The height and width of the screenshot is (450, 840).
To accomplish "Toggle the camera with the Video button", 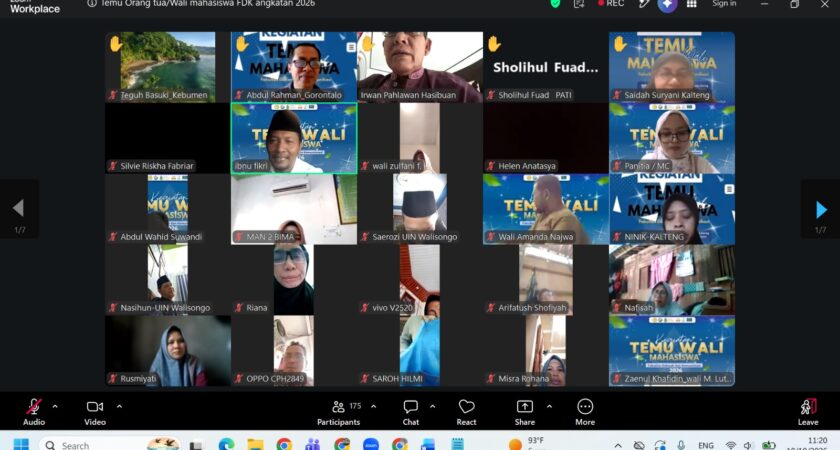I will 95,412.
